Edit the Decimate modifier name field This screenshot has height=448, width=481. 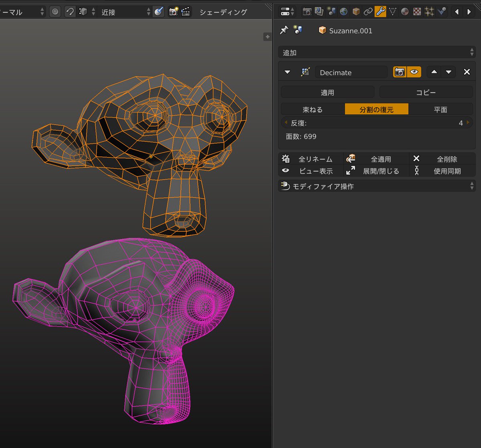pyautogui.click(x=351, y=72)
